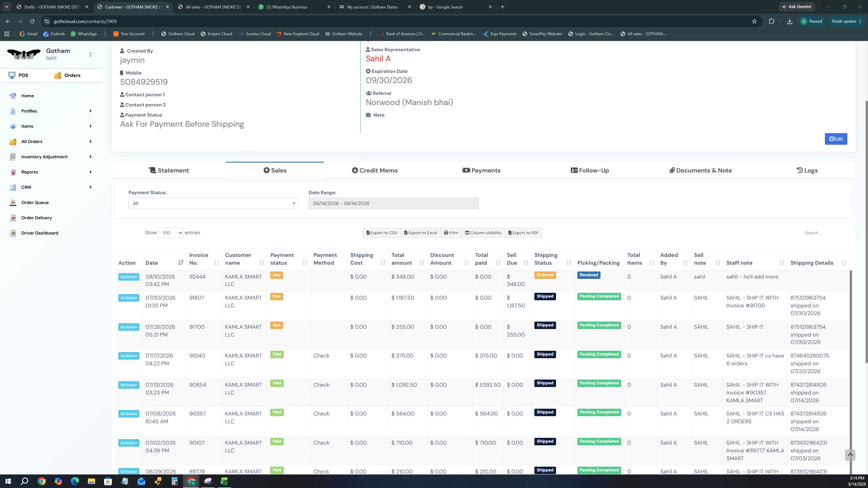Open Excel from the Windows taskbar
868x488 pixels.
pos(224,481)
